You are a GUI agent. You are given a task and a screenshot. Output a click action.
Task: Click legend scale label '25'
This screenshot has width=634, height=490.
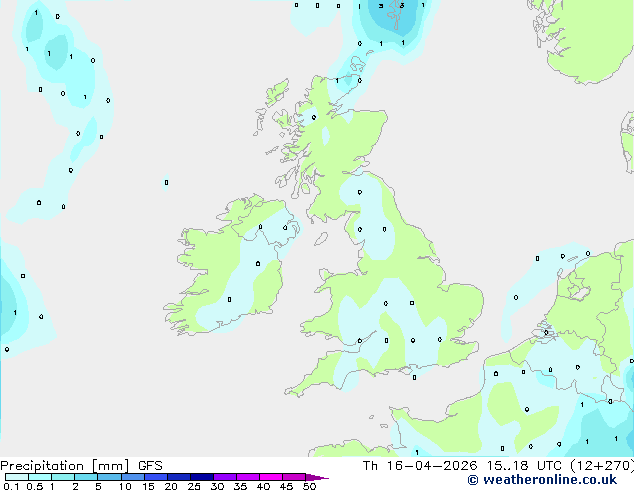[x=194, y=486]
